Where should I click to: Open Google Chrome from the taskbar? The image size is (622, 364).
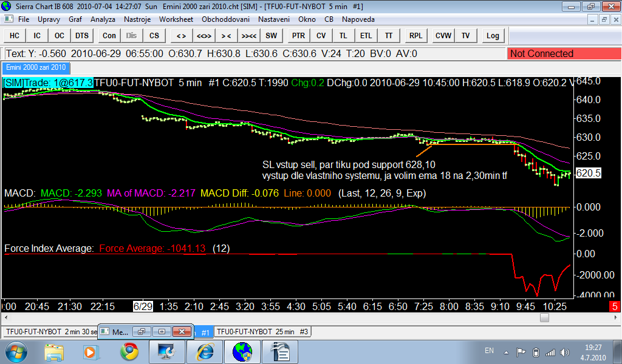pos(129,351)
